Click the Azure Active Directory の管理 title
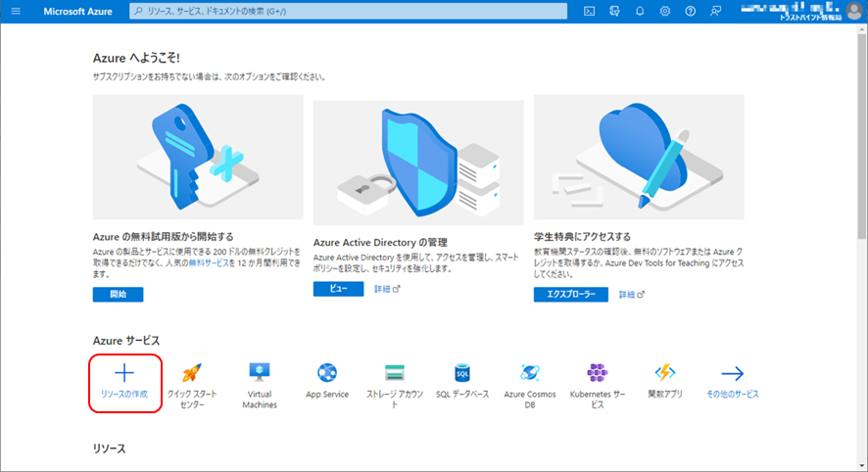 coord(380,242)
